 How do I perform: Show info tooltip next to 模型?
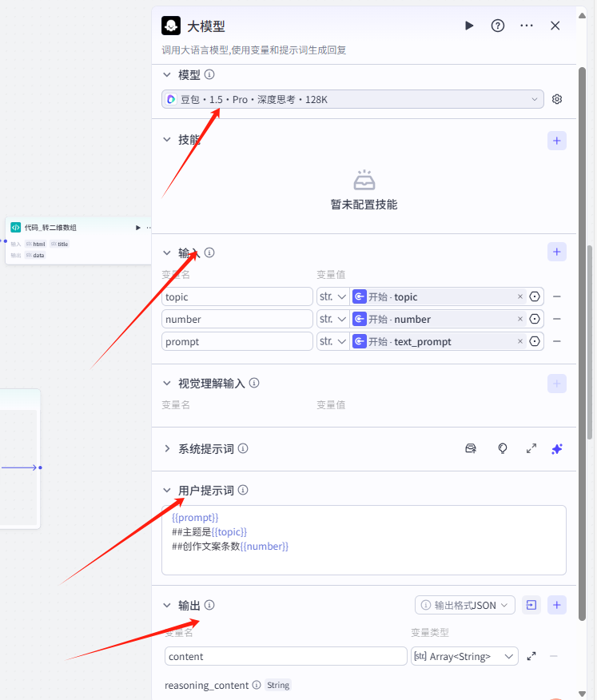point(209,74)
